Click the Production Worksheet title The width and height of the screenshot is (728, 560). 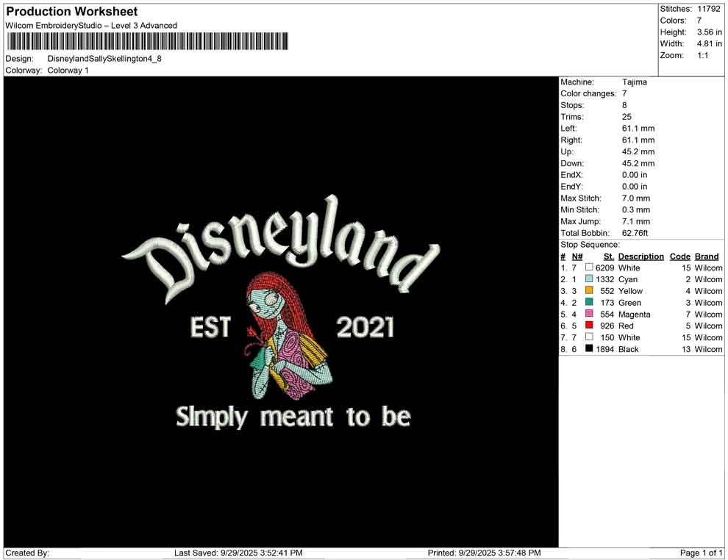(x=72, y=11)
